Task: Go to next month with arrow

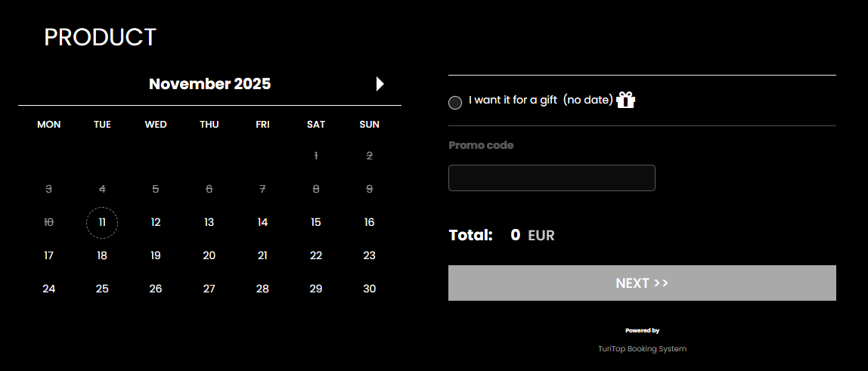Action: click(x=380, y=84)
